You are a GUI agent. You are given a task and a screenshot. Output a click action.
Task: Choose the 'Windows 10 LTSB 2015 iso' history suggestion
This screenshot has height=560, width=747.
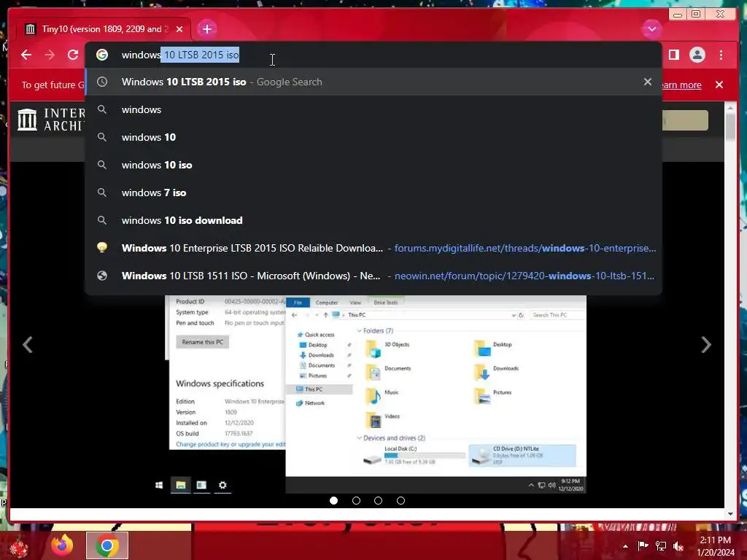[x=373, y=82]
